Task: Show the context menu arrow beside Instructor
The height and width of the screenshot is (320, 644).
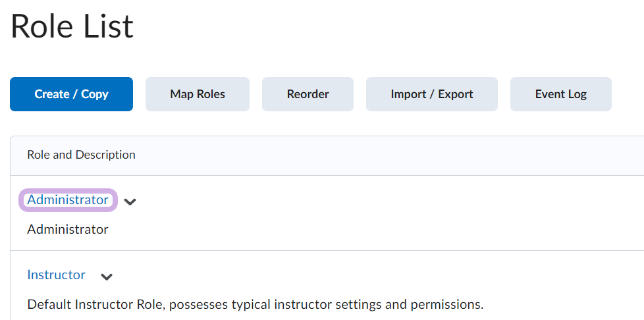Action: click(107, 277)
